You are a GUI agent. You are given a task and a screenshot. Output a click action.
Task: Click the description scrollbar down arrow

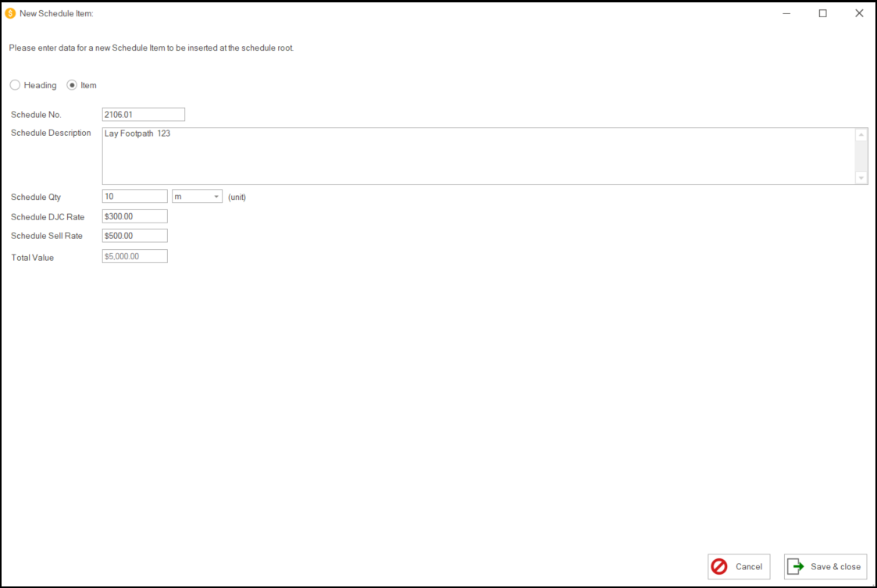[861, 178]
